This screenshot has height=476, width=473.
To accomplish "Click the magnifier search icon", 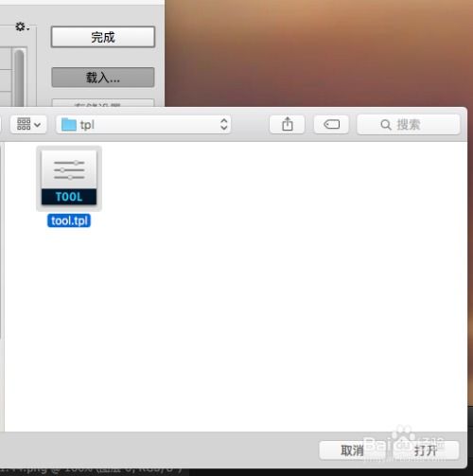I will click(385, 125).
